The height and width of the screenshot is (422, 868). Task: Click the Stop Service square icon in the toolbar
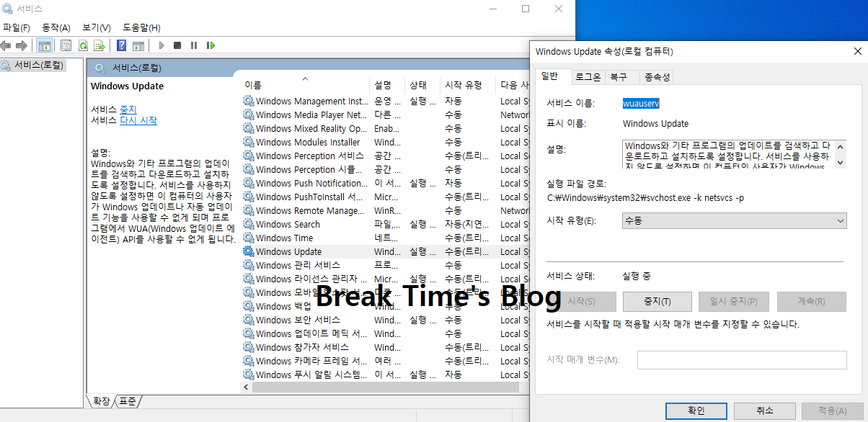click(x=177, y=45)
